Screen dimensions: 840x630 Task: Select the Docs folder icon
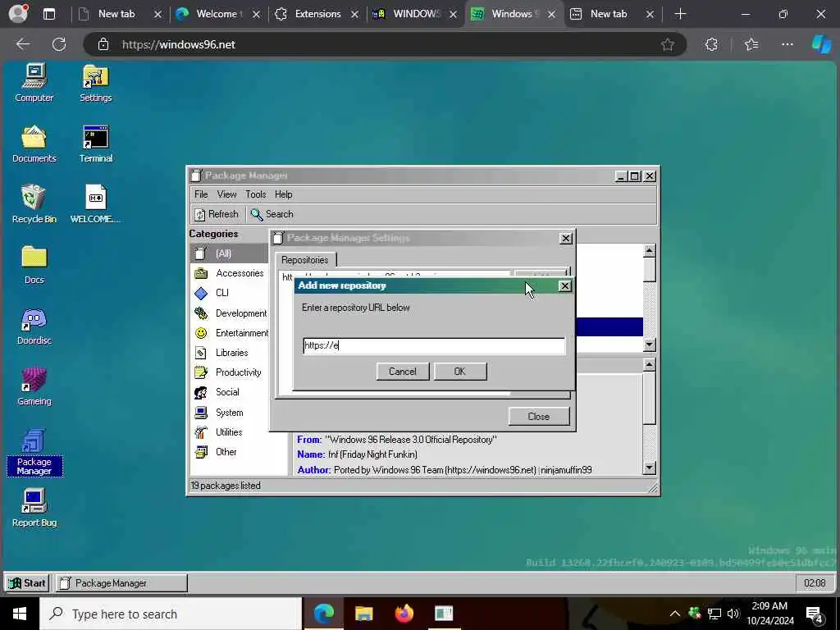tap(34, 265)
